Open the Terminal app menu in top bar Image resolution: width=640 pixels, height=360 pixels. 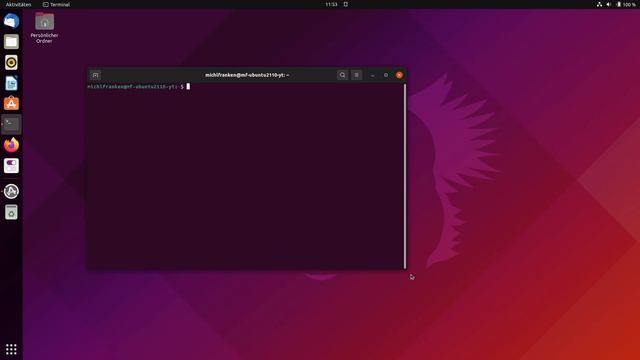coord(56,4)
